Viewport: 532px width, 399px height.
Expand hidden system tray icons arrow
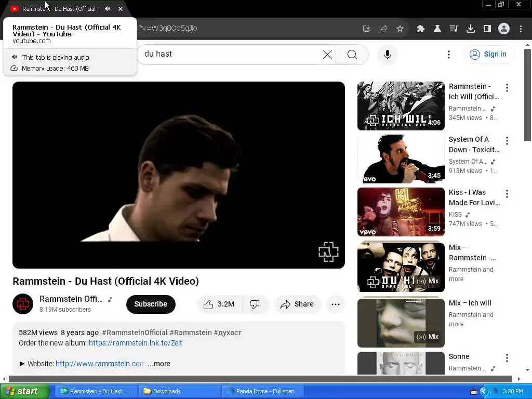point(484,392)
